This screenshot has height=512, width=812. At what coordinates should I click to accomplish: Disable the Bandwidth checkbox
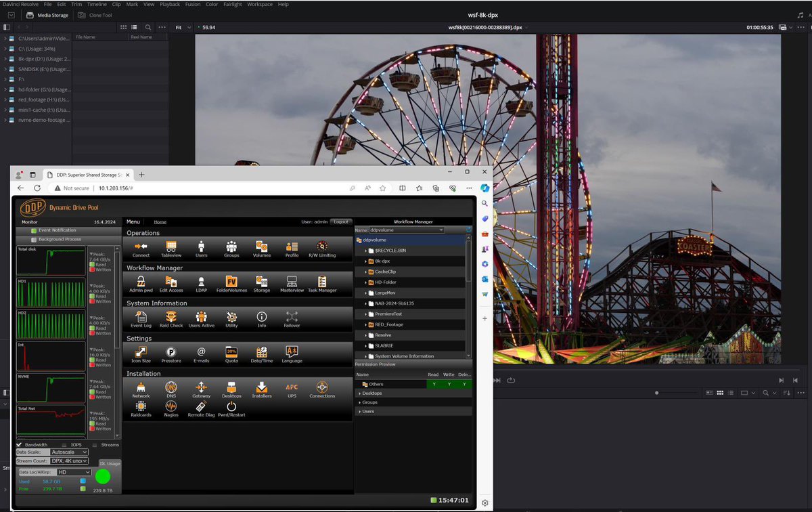click(x=19, y=445)
